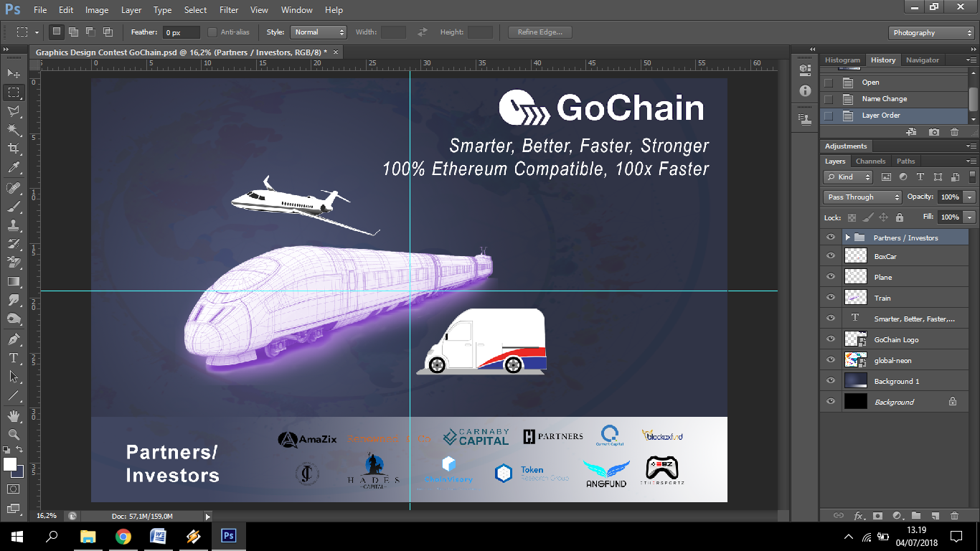Open the Layer menu

[x=131, y=10]
